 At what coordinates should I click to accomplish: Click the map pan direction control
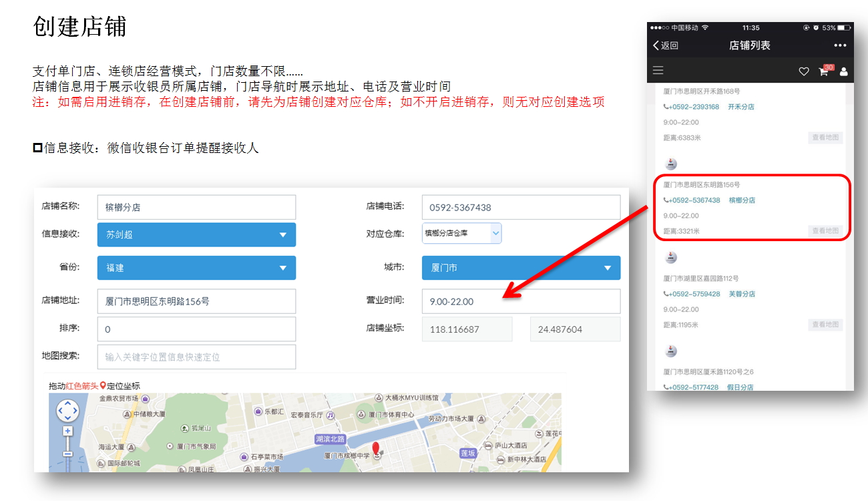tap(67, 410)
